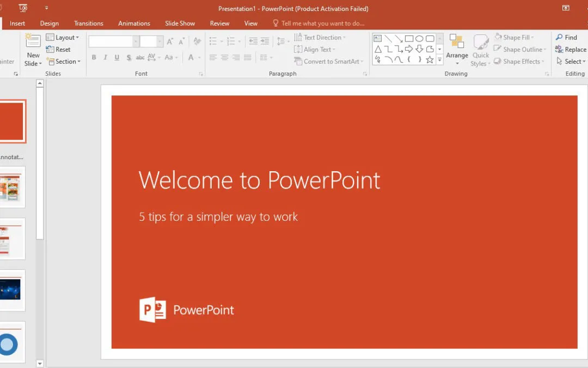Image resolution: width=588 pixels, height=368 pixels.
Task: Switch to the Insert tab
Action: point(17,23)
